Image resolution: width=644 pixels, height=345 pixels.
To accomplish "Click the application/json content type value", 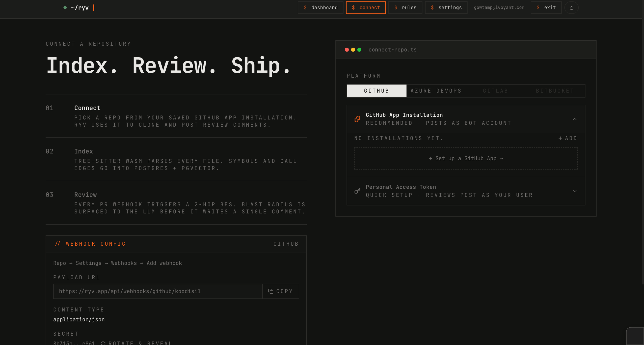I will 79,319.
